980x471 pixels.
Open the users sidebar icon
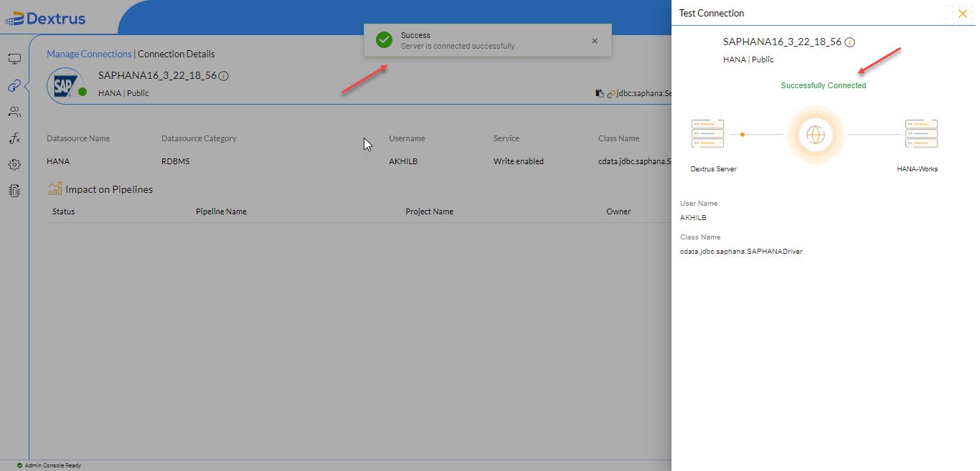(x=14, y=112)
